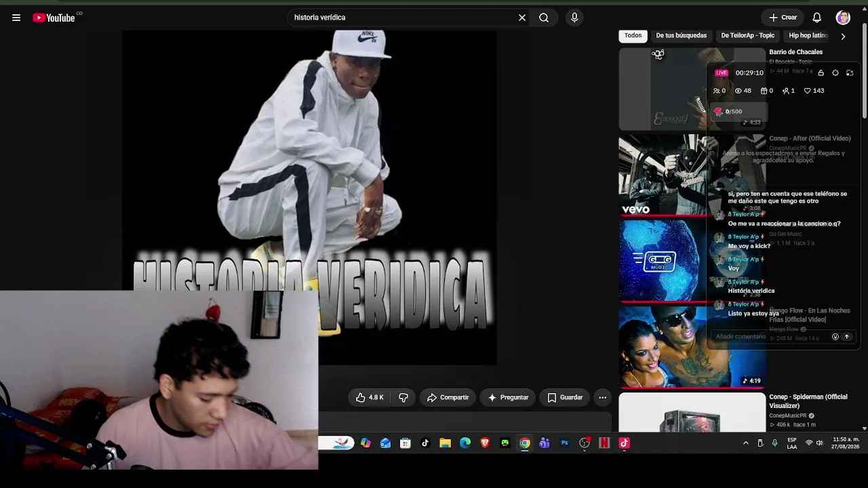868x488 pixels.
Task: Open Microsoft Edge from the taskbar
Action: coord(465,443)
